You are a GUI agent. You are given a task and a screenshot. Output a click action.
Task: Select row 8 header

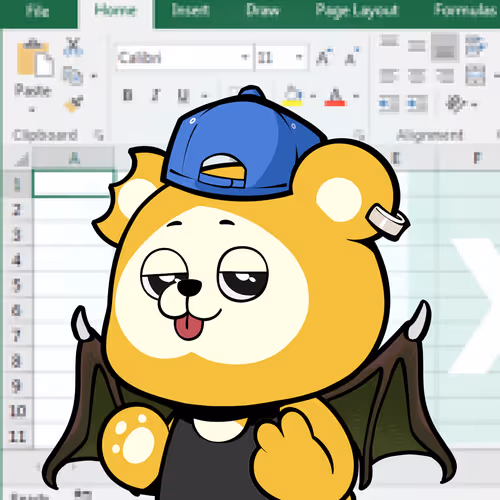pyautogui.click(x=17, y=361)
